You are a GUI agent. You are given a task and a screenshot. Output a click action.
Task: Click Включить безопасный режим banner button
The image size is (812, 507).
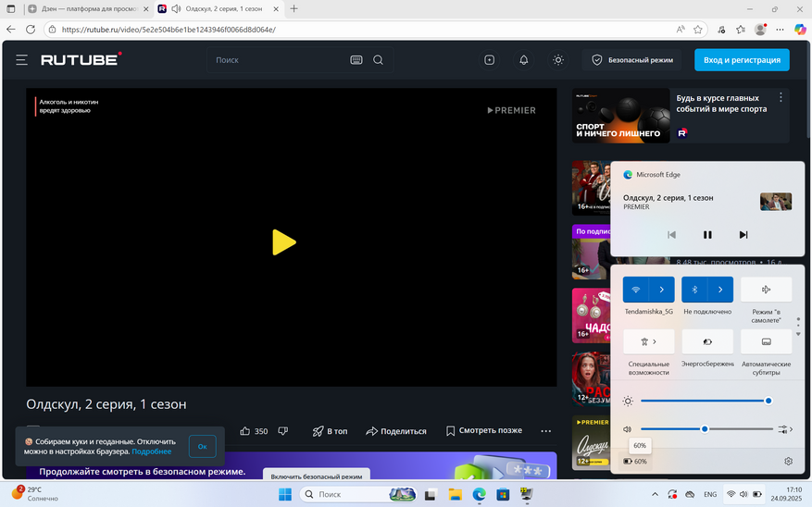tap(317, 476)
